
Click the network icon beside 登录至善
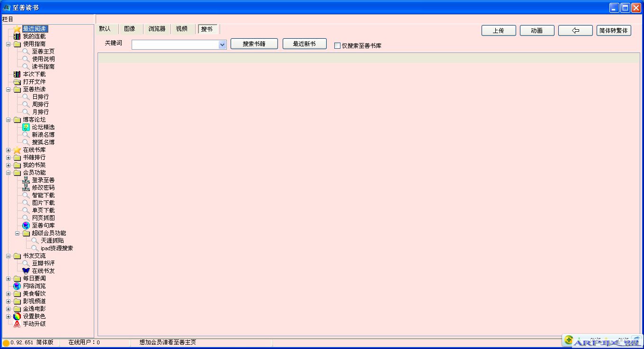coord(26,180)
